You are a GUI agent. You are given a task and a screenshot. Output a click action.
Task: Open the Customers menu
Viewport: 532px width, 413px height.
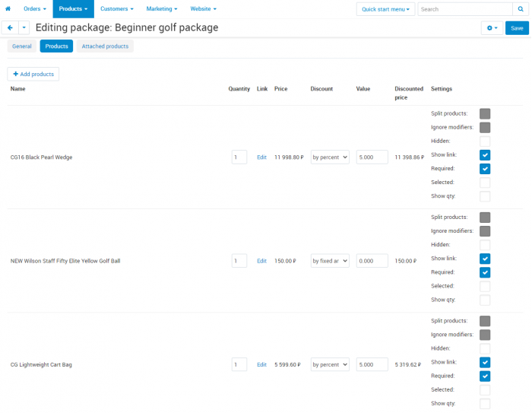click(117, 9)
